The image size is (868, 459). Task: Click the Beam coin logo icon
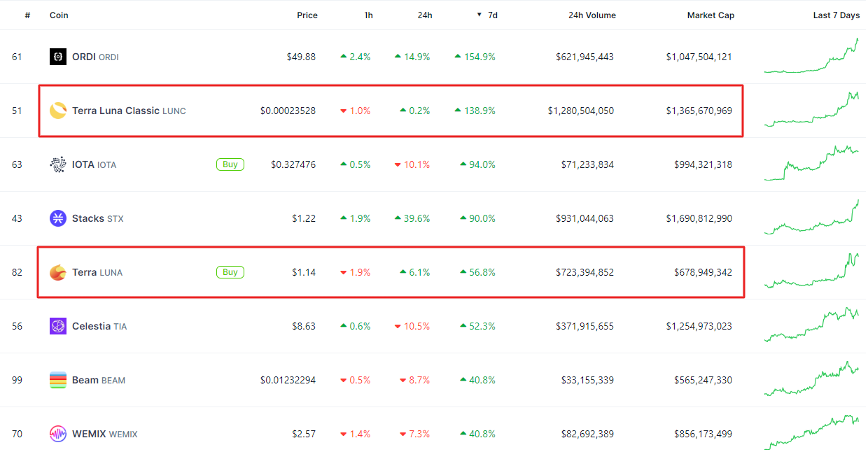pyautogui.click(x=58, y=380)
